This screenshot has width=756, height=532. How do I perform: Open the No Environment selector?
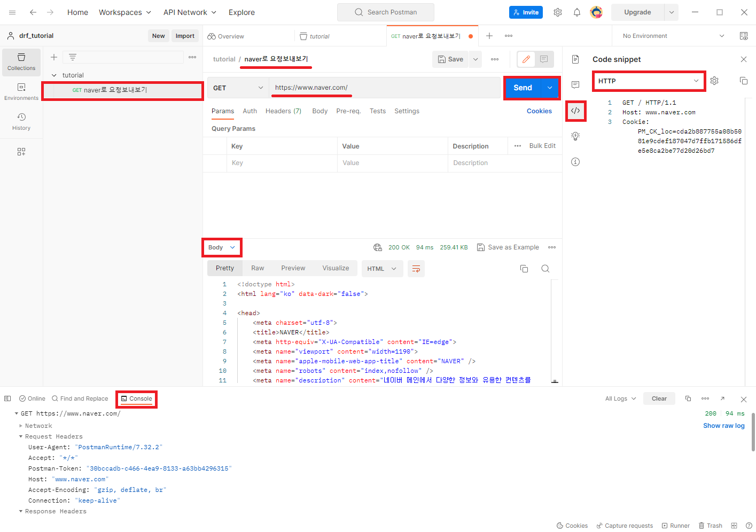coord(673,36)
